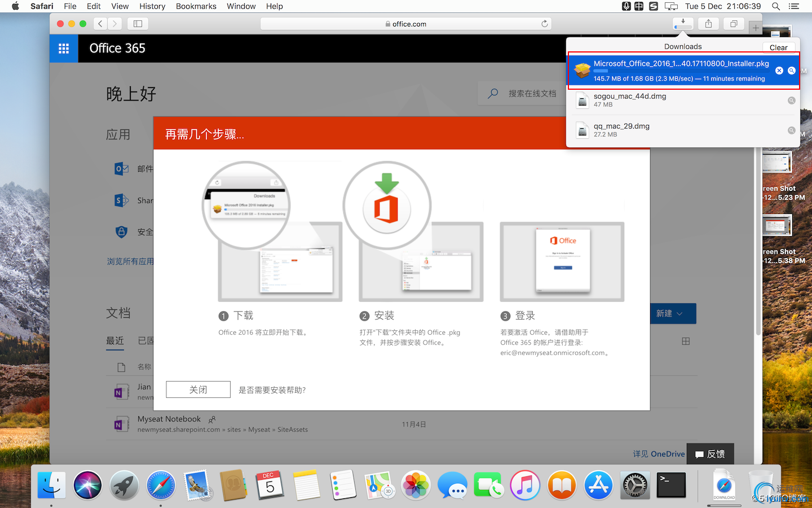This screenshot has height=508, width=812.
Task: Open the security shield app icon
Action: pyautogui.click(x=121, y=232)
